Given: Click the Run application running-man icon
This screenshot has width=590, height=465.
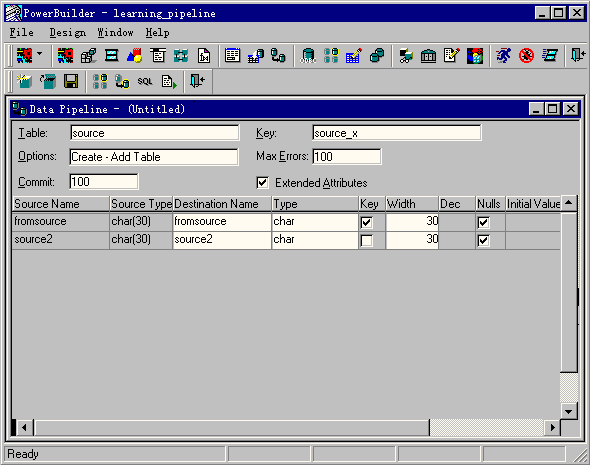Looking at the screenshot, I should click(x=503, y=56).
